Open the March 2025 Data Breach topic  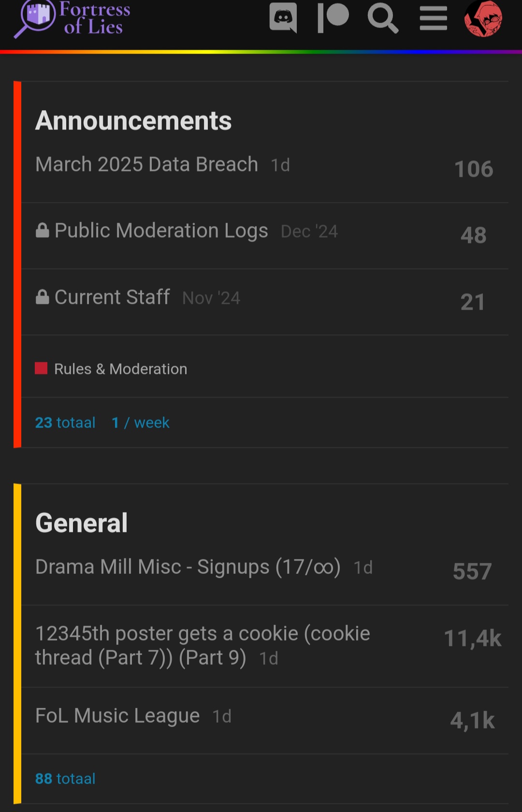(146, 164)
